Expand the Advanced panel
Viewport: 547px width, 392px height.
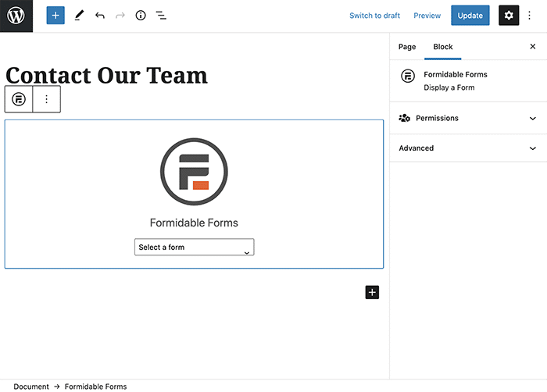468,148
